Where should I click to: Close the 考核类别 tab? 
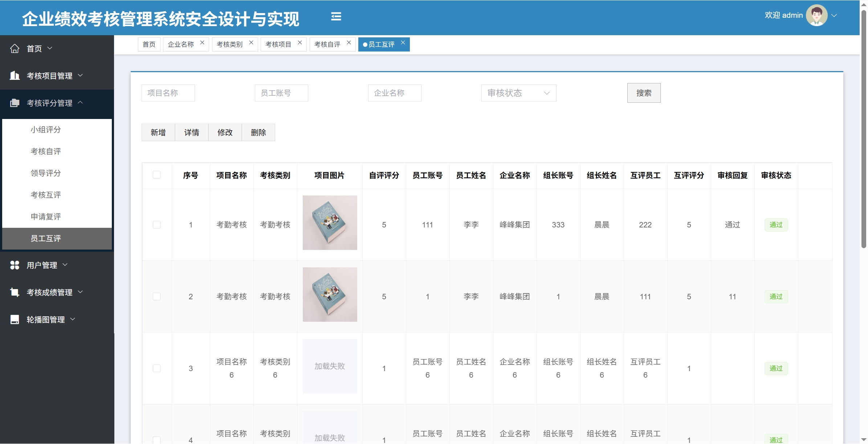(x=251, y=42)
